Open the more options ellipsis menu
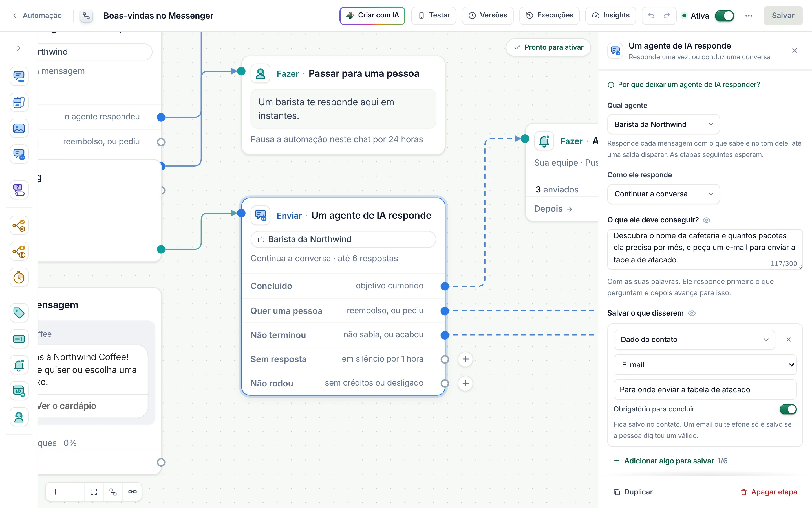This screenshot has width=812, height=508. tap(749, 16)
